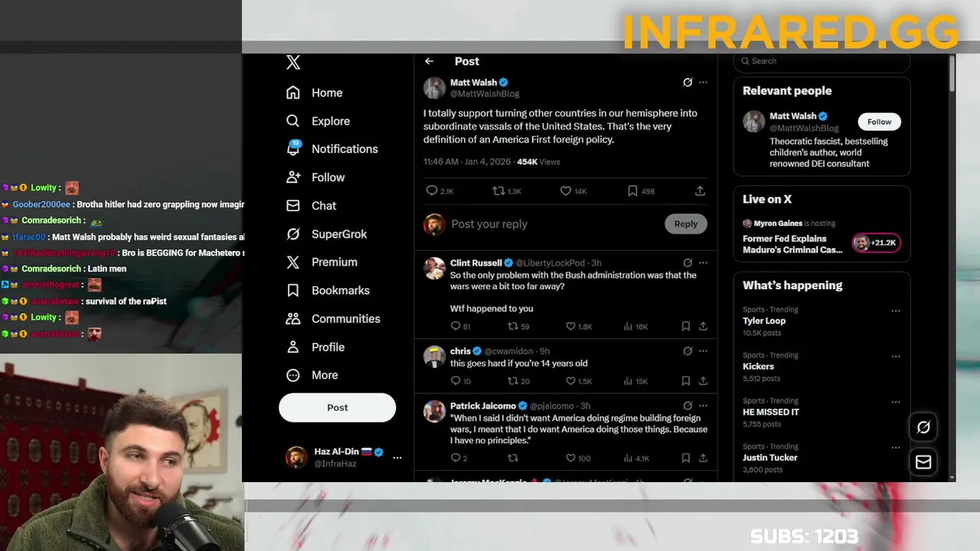The height and width of the screenshot is (551, 980).
Task: Open Justin Tucker trending topic
Action: (x=770, y=458)
